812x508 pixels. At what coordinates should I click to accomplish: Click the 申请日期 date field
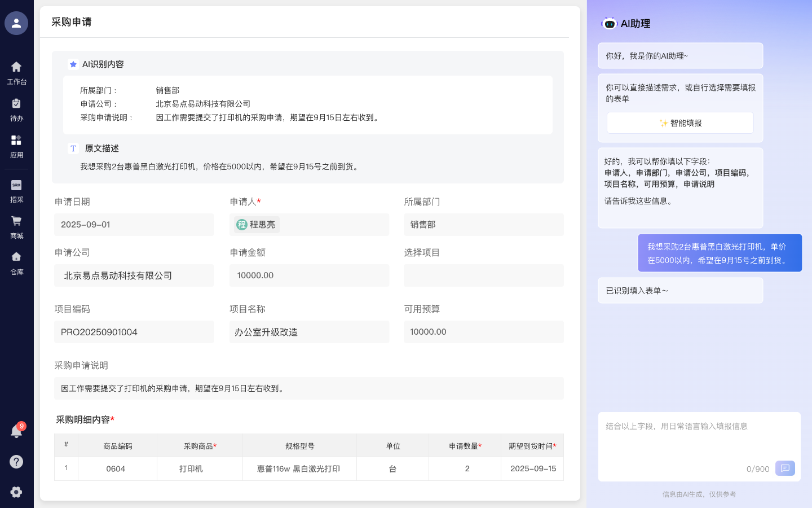pyautogui.click(x=134, y=224)
